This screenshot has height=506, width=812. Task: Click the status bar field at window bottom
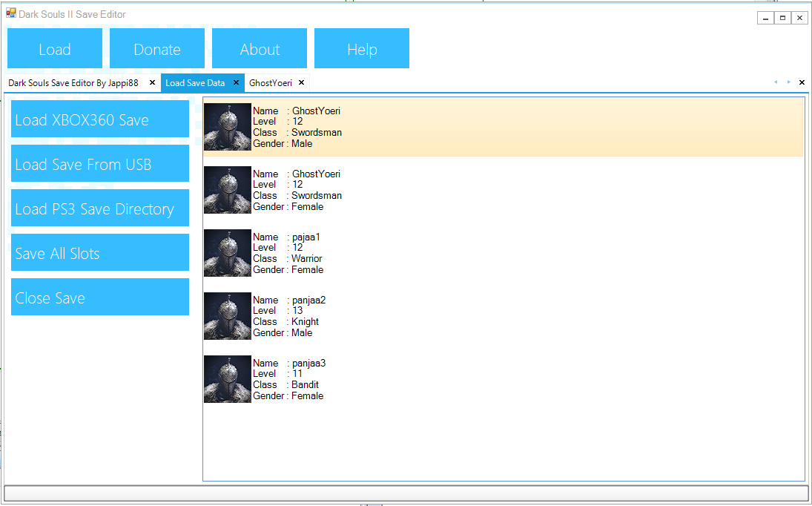click(406, 493)
